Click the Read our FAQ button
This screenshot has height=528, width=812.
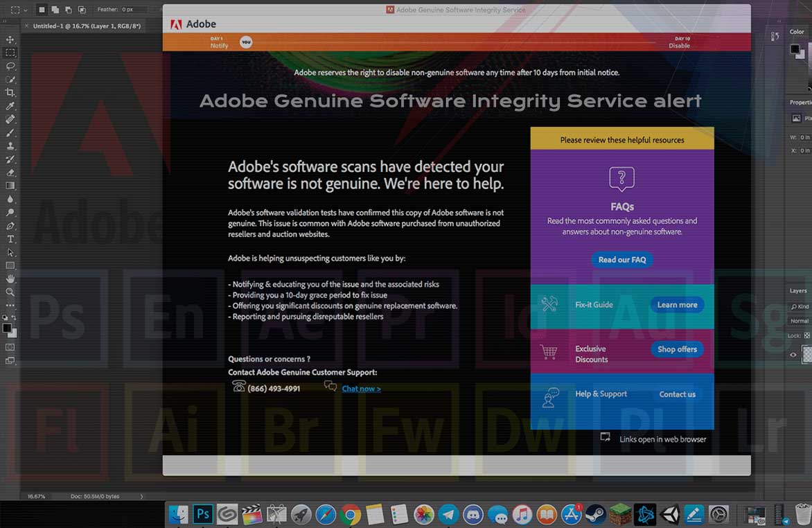point(622,260)
